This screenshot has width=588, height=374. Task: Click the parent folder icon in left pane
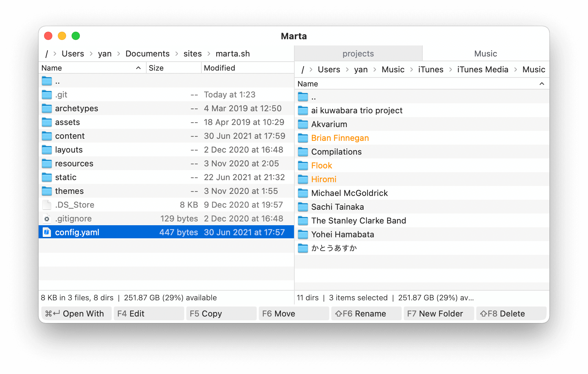coord(47,81)
